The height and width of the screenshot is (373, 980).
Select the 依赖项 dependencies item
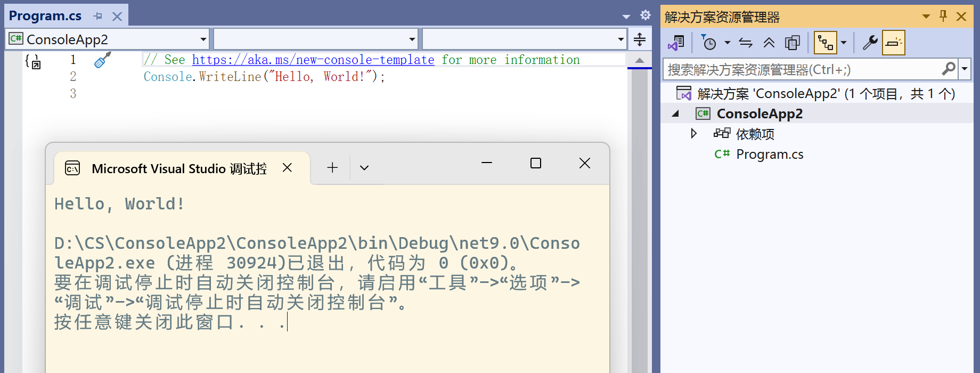pyautogui.click(x=755, y=134)
